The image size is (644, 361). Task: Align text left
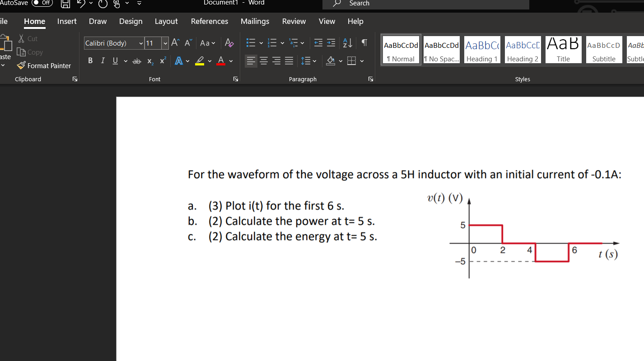(x=251, y=61)
